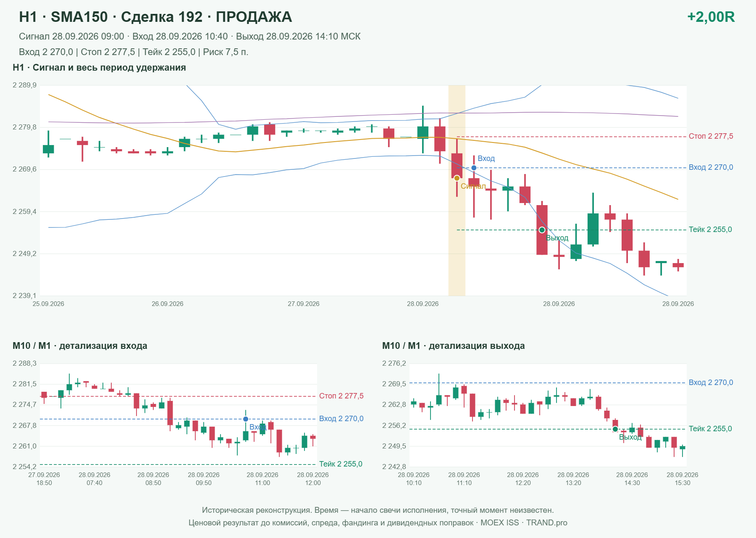The height and width of the screenshot is (538, 756).
Task: Click the signal/entry/exit time line
Action: point(190,37)
